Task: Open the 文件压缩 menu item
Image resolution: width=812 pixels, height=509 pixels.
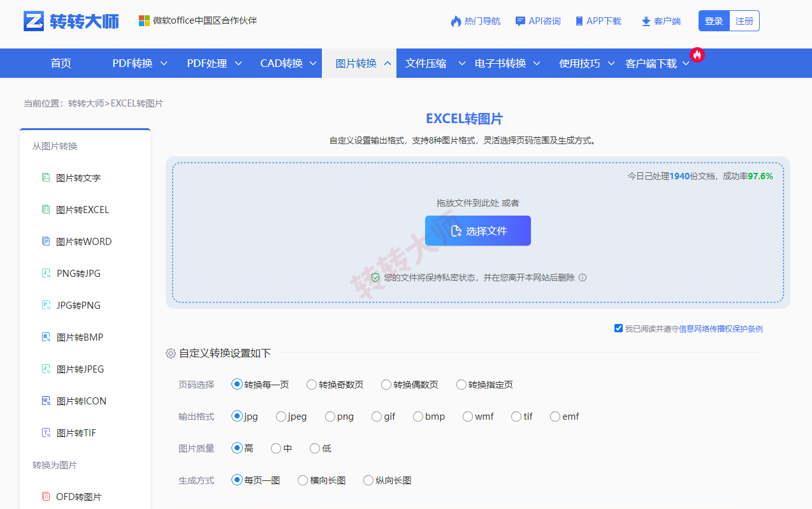Action: [426, 63]
